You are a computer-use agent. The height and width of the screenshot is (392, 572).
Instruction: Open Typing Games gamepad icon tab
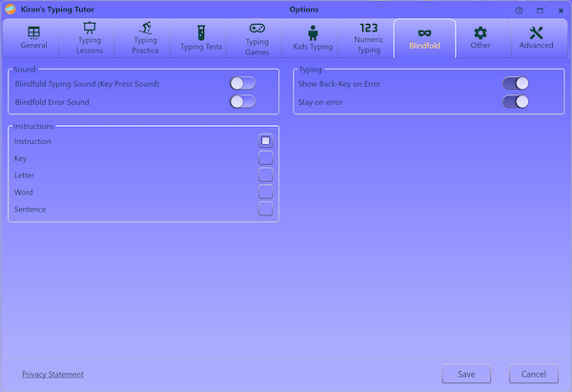tap(257, 29)
